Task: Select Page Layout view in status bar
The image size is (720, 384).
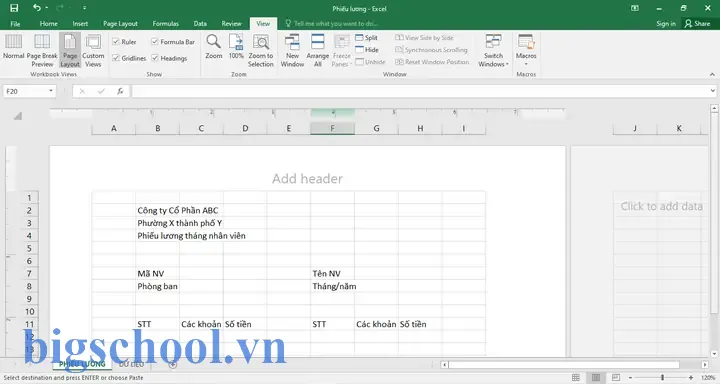Action: [596, 377]
